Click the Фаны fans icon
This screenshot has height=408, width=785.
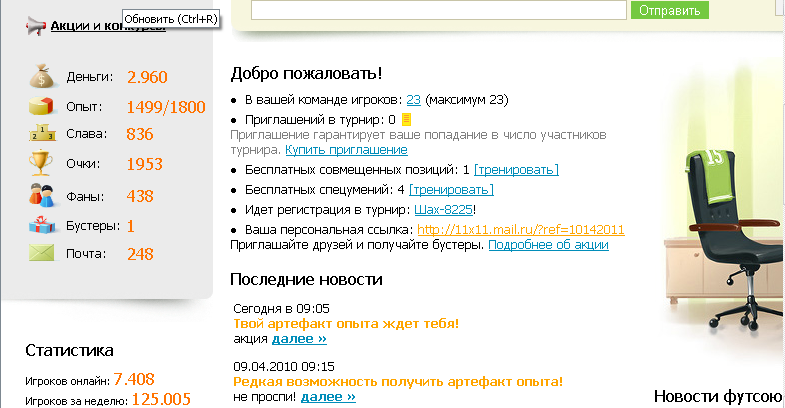pos(40,195)
